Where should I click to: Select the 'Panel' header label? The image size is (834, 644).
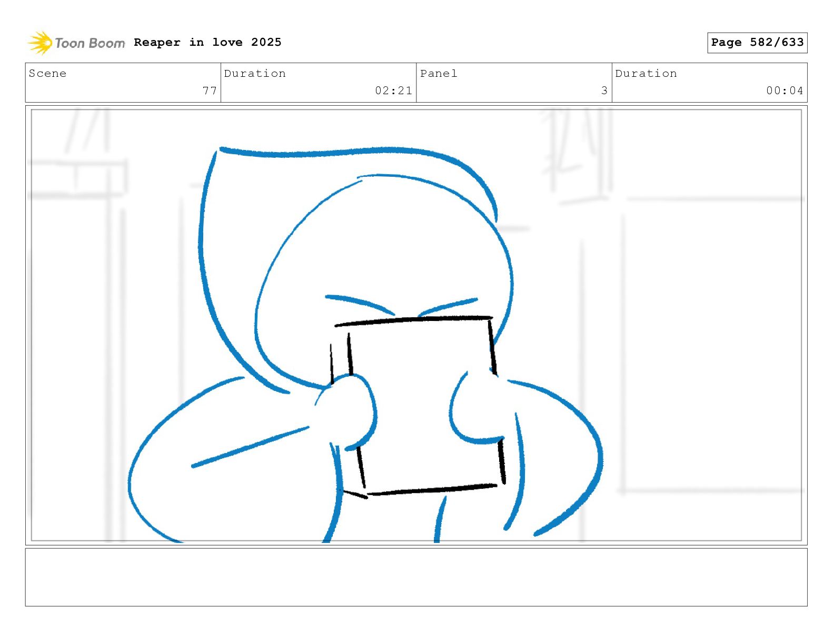click(x=439, y=74)
